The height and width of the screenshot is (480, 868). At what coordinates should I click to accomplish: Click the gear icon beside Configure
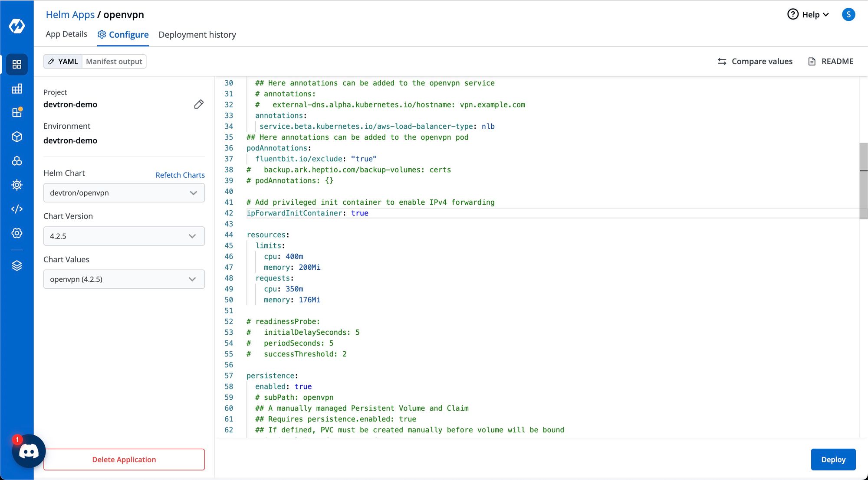[102, 34]
